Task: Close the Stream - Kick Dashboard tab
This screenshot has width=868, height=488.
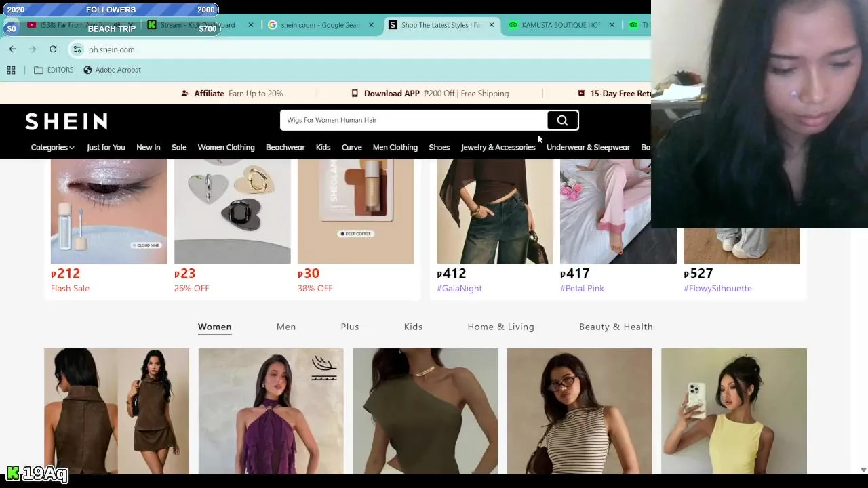Action: (251, 25)
